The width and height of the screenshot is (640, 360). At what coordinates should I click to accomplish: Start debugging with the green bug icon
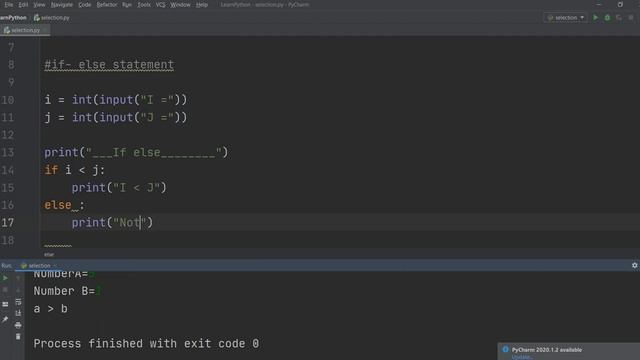coord(607,18)
